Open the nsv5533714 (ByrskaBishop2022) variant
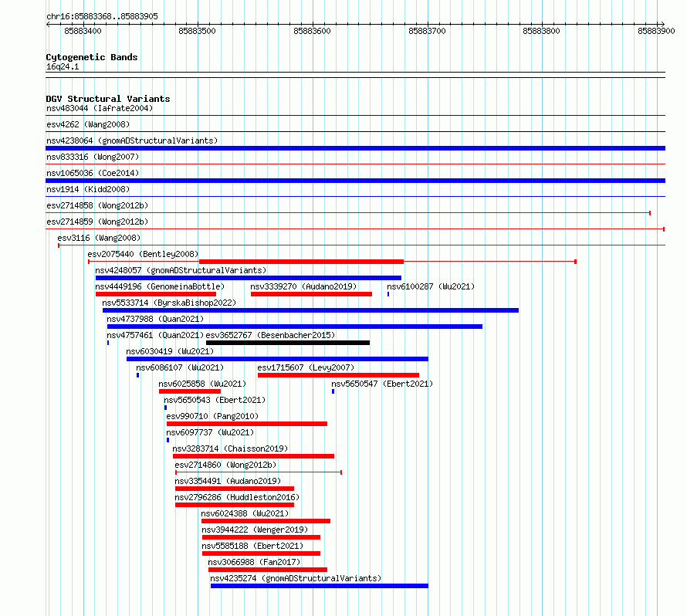The image size is (687, 616). point(169,303)
